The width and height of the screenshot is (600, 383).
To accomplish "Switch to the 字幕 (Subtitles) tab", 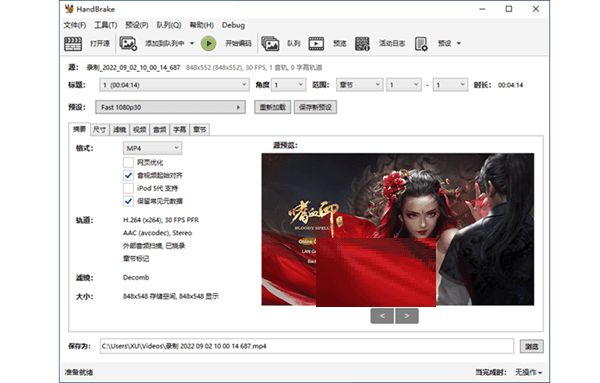I will pos(179,130).
